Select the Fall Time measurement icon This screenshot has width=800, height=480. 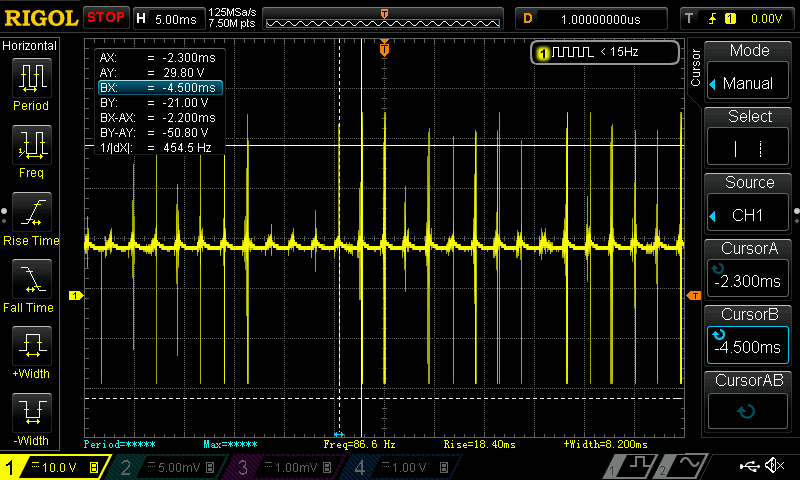(x=31, y=279)
